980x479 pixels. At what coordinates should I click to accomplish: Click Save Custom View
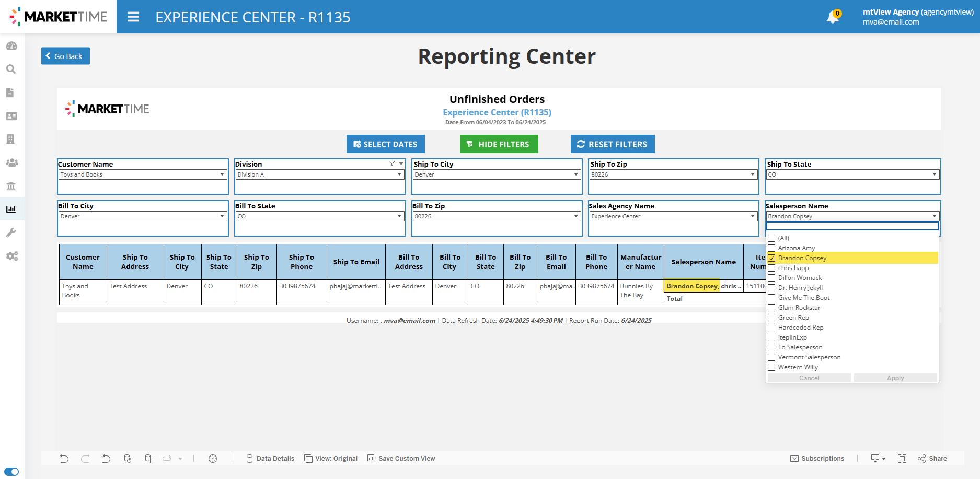pyautogui.click(x=401, y=459)
